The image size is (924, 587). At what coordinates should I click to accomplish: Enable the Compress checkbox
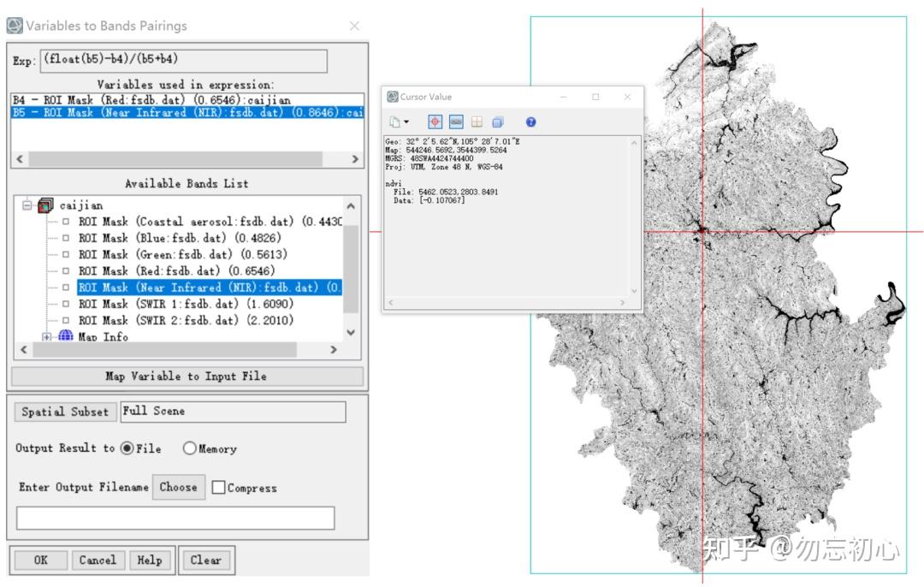(x=218, y=488)
